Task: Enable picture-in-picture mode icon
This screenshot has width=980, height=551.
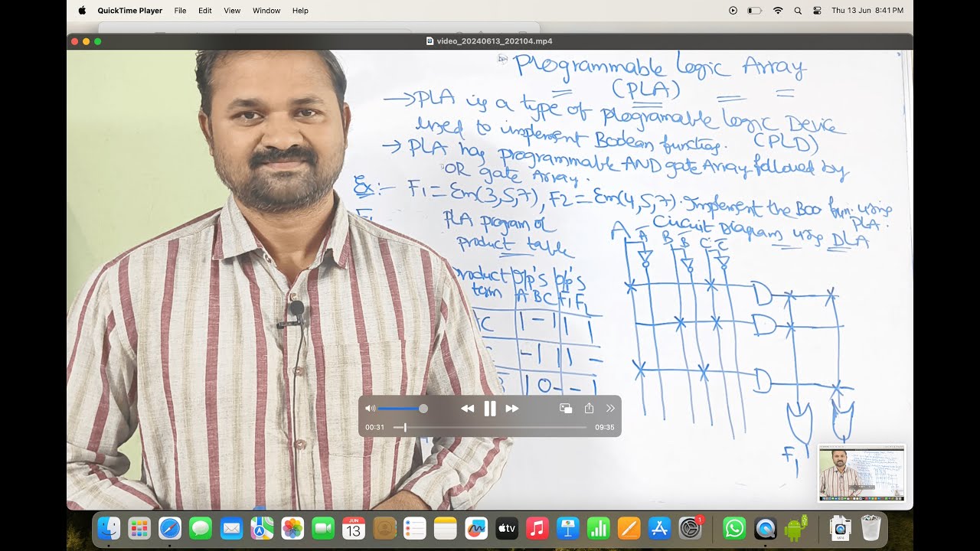Action: pyautogui.click(x=566, y=409)
